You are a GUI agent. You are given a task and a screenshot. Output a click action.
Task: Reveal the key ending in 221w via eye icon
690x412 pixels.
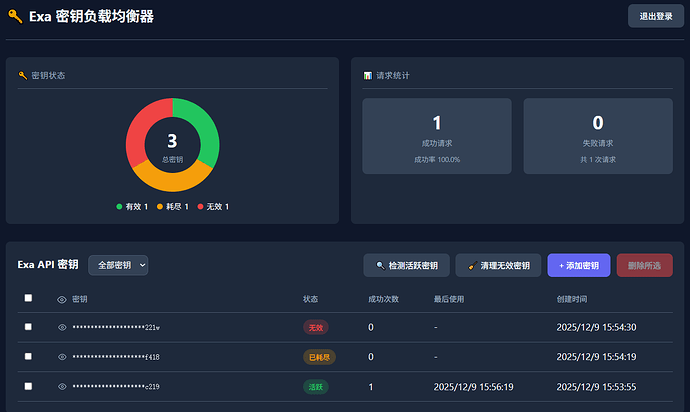coord(62,327)
